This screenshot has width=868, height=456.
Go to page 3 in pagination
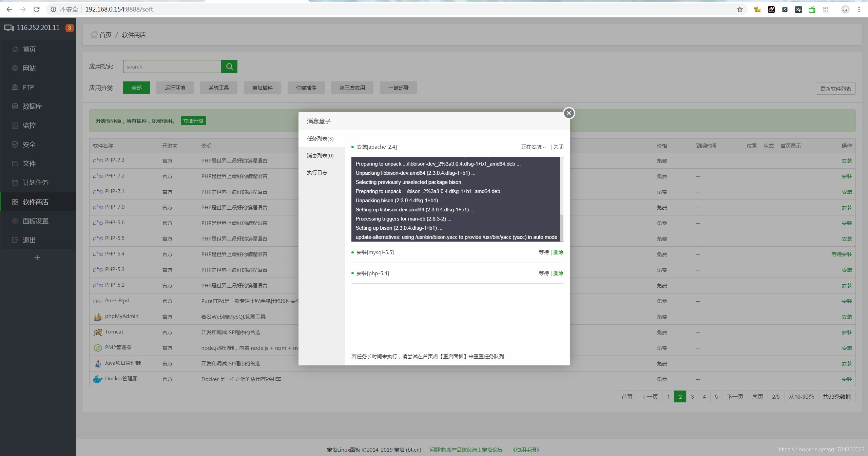[692, 397]
